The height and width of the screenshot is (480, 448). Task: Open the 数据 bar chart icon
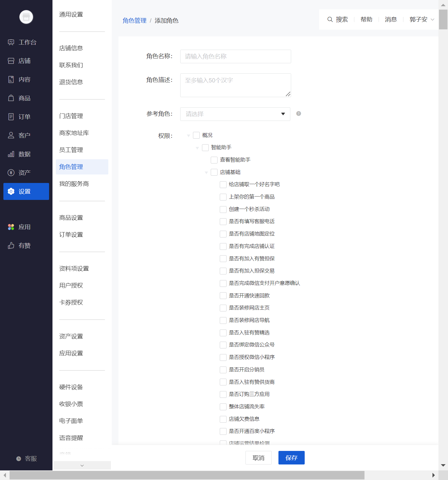11,154
